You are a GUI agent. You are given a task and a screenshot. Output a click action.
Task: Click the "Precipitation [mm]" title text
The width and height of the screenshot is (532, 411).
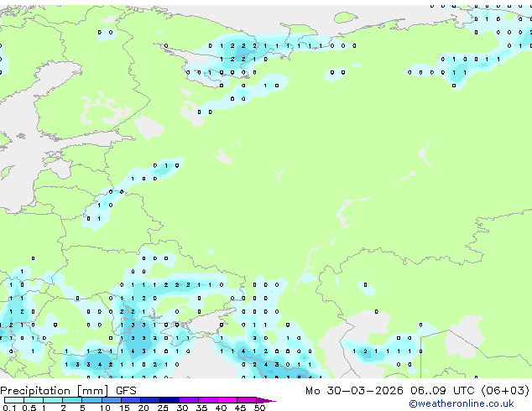55,391
